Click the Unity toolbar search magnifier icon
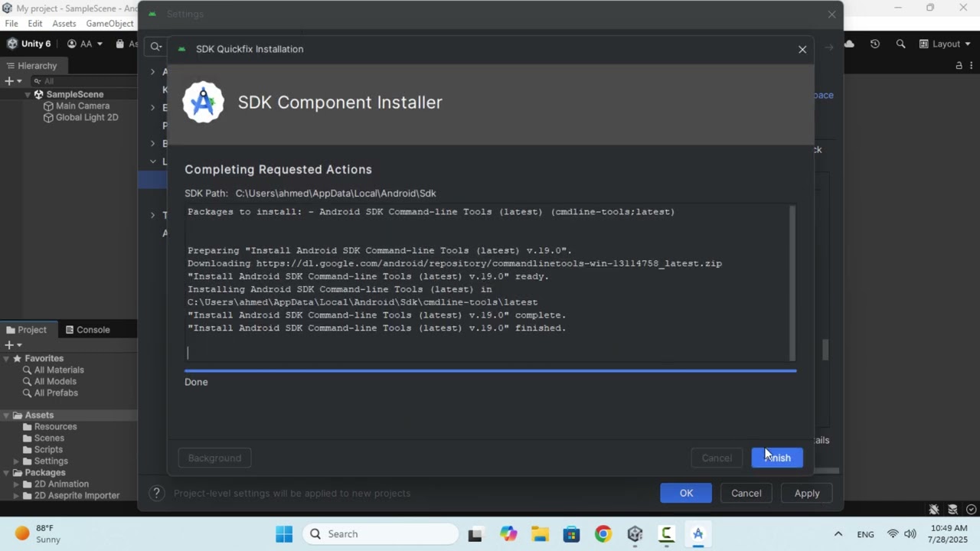The image size is (980, 551). click(x=901, y=44)
